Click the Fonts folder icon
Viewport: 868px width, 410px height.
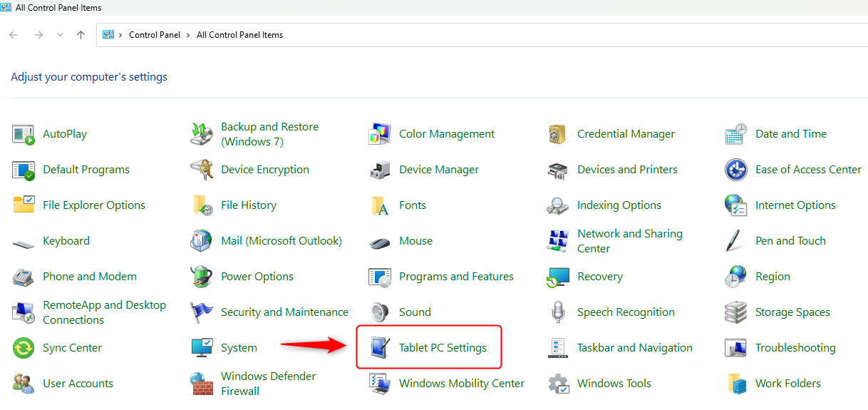(x=380, y=205)
